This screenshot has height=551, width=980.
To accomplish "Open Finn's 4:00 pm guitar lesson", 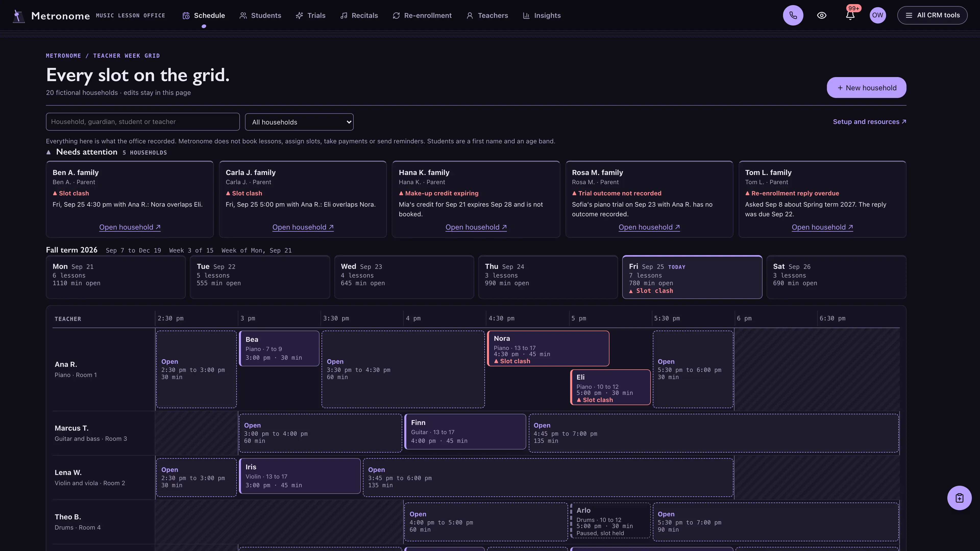I will pos(465,432).
